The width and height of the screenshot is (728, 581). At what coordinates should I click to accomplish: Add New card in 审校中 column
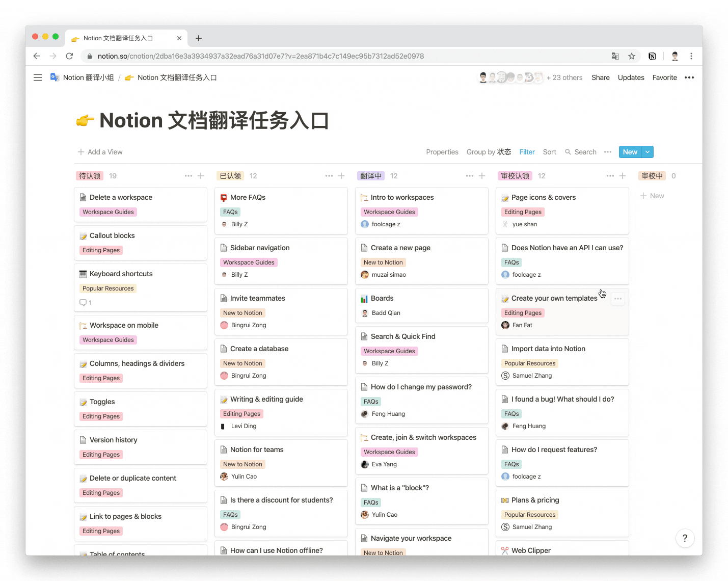[652, 196]
